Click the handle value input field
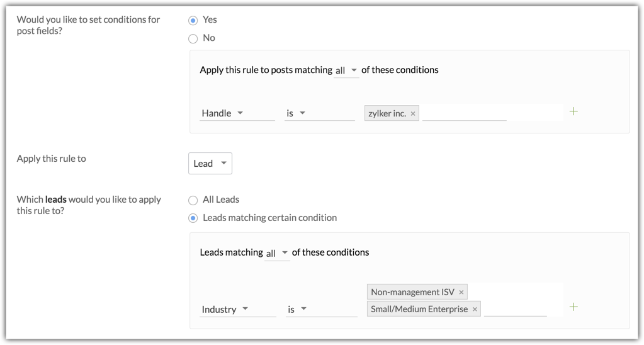The width and height of the screenshot is (644, 345). click(x=464, y=113)
